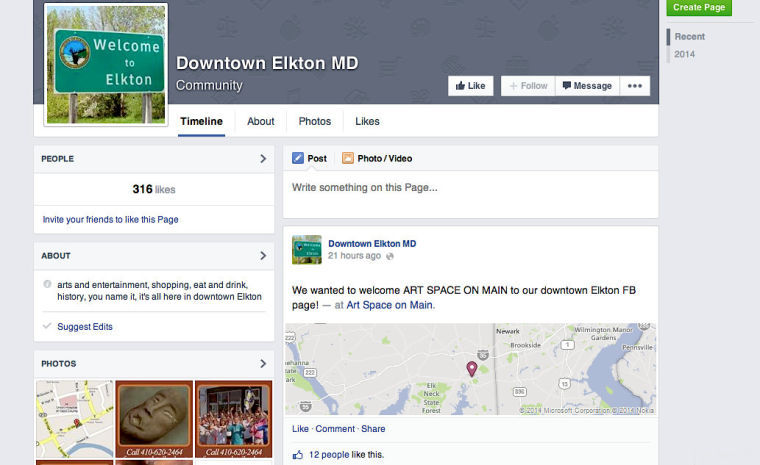The height and width of the screenshot is (465, 760).
Task: Open the group of people photo thumbnail
Action: [x=234, y=419]
